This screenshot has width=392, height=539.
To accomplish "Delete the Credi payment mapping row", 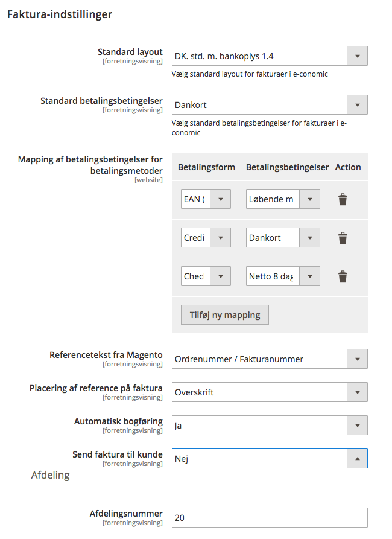I will pyautogui.click(x=343, y=238).
